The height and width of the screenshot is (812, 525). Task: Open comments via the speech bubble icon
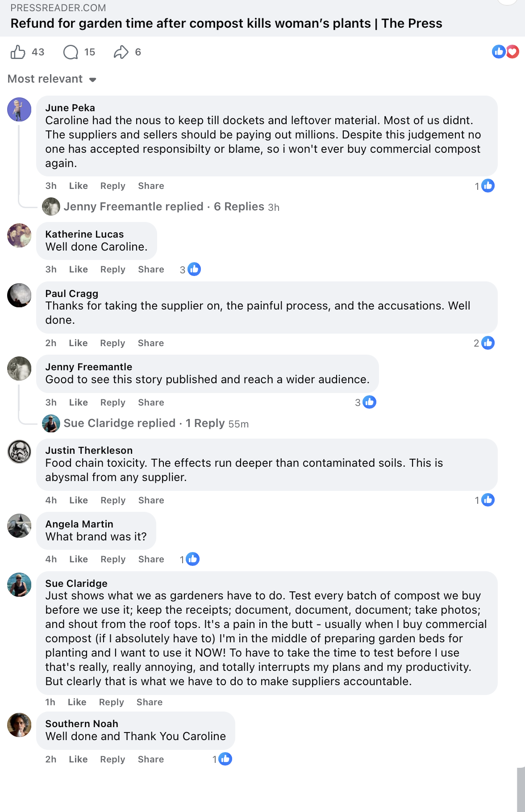pyautogui.click(x=71, y=52)
